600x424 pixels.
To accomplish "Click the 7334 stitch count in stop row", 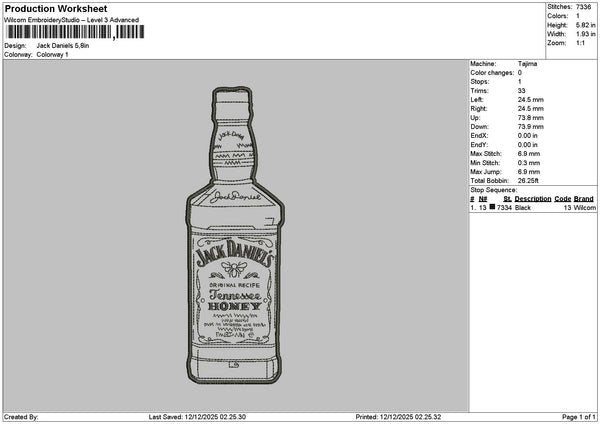I will 504,208.
